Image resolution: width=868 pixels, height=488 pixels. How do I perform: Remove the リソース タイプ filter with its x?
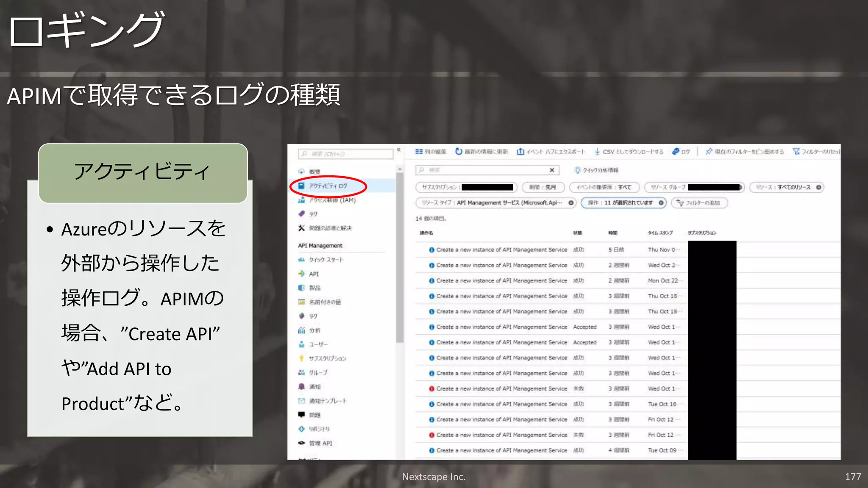pos(571,203)
